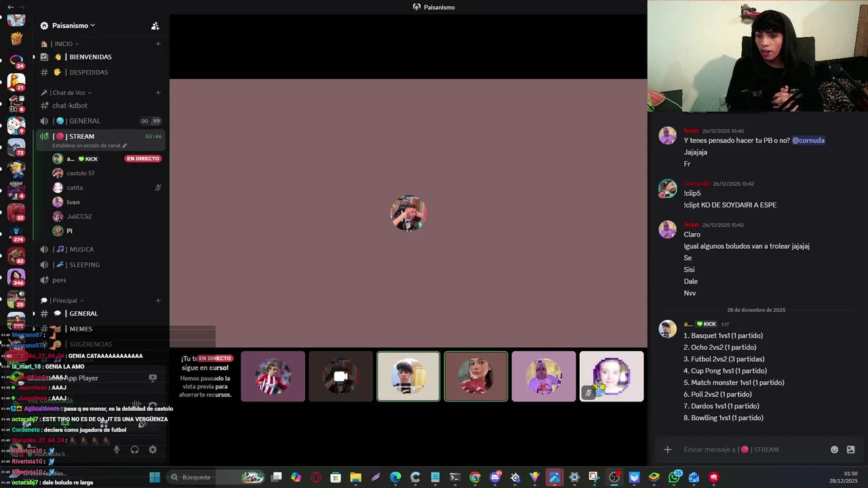Click the @cornuda mention in chat

coord(808,140)
